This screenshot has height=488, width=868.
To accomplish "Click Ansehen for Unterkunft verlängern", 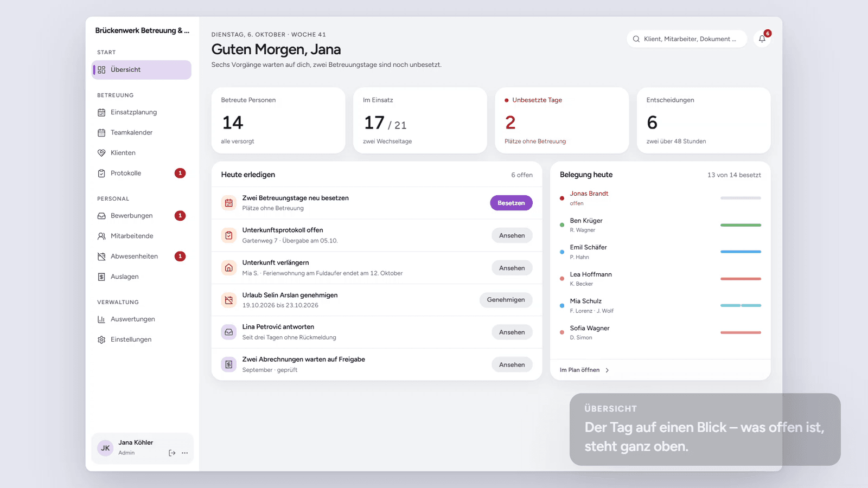I will [x=512, y=268].
